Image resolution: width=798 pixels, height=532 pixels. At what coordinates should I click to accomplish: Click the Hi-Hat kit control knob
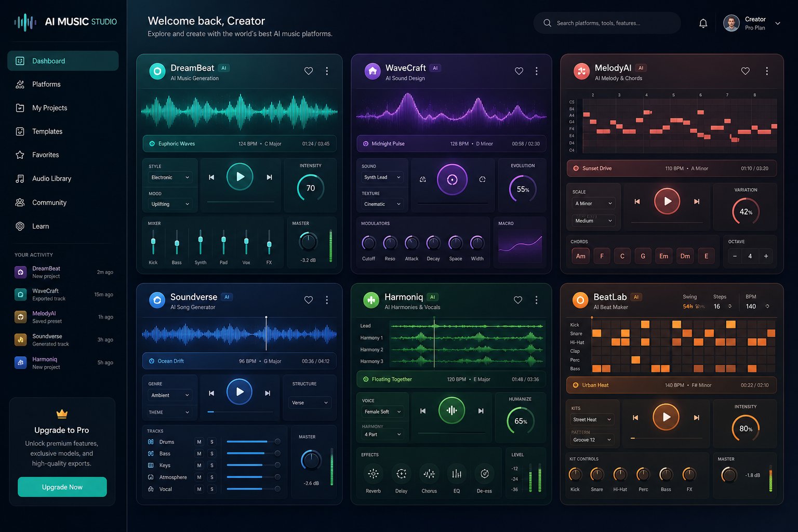click(x=620, y=474)
